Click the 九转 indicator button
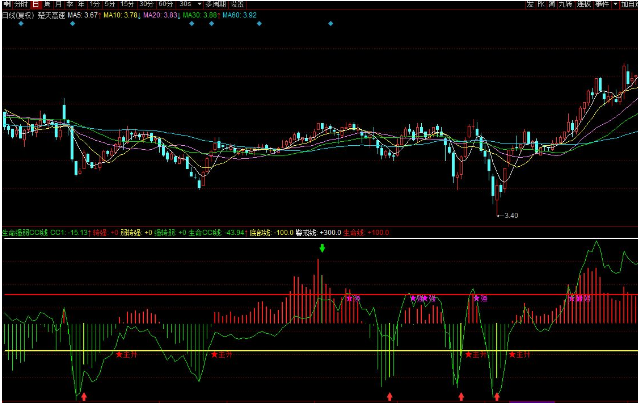Viewport: 638px width, 404px height. tap(565, 4)
